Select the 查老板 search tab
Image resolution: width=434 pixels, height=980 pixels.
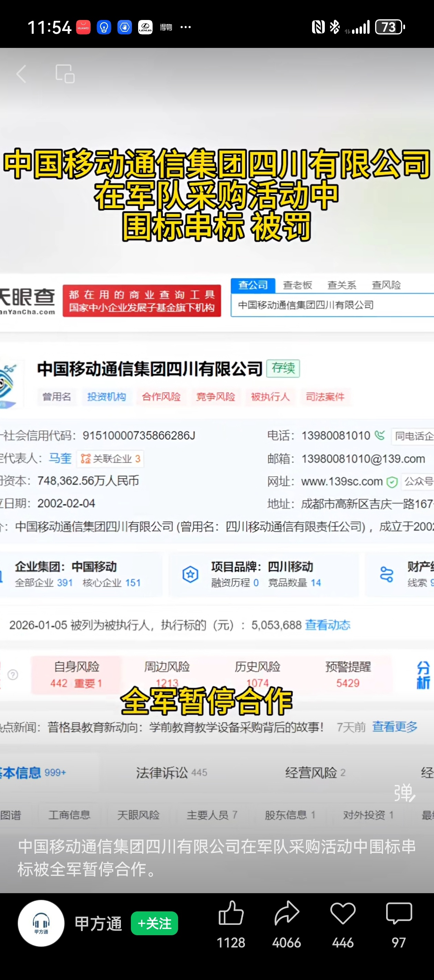pos(298,285)
